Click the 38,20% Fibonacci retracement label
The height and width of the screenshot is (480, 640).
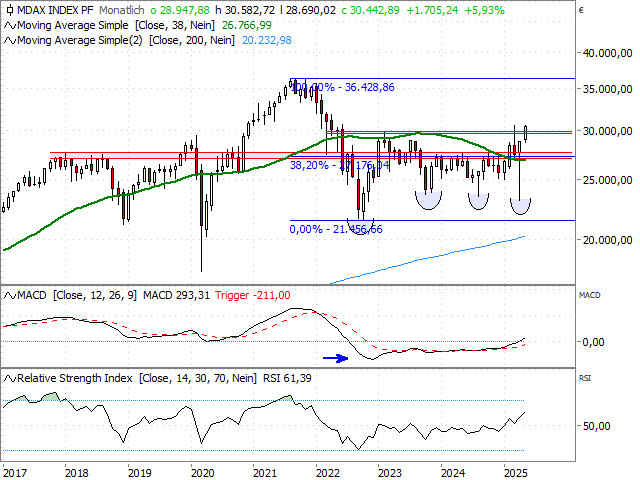pyautogui.click(x=339, y=165)
